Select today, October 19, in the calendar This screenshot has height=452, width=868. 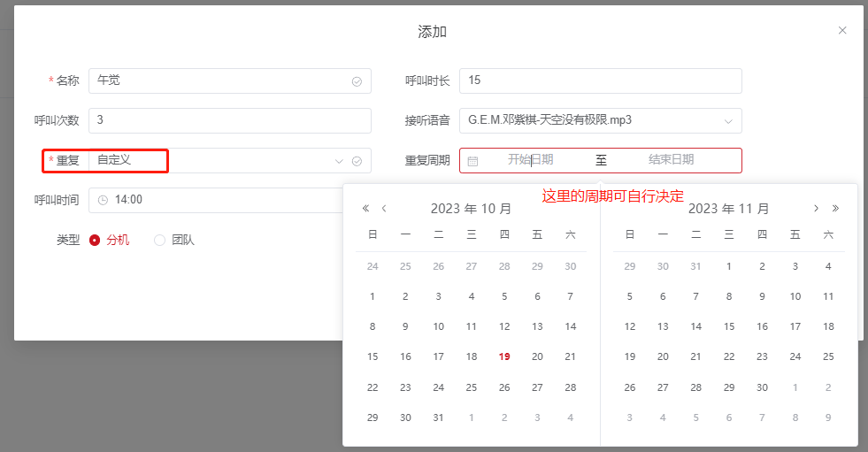504,356
